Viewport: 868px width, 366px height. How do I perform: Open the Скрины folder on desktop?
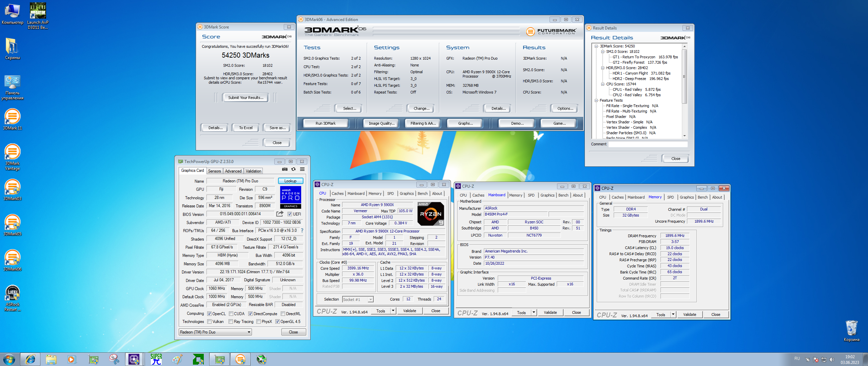tap(13, 49)
